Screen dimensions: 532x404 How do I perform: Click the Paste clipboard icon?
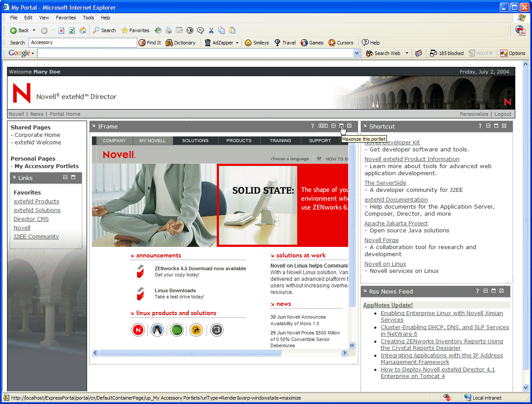click(232, 30)
